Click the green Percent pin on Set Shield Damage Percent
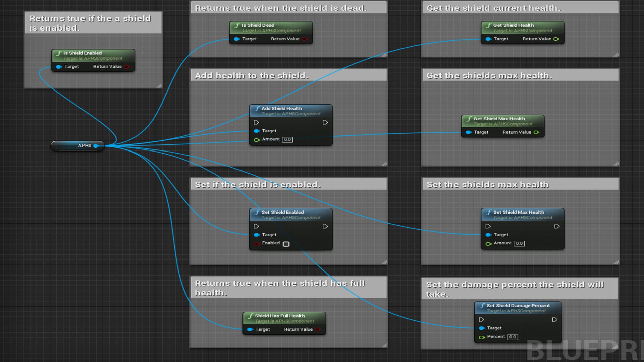Viewport: 644px width, 362px height. (x=482, y=337)
